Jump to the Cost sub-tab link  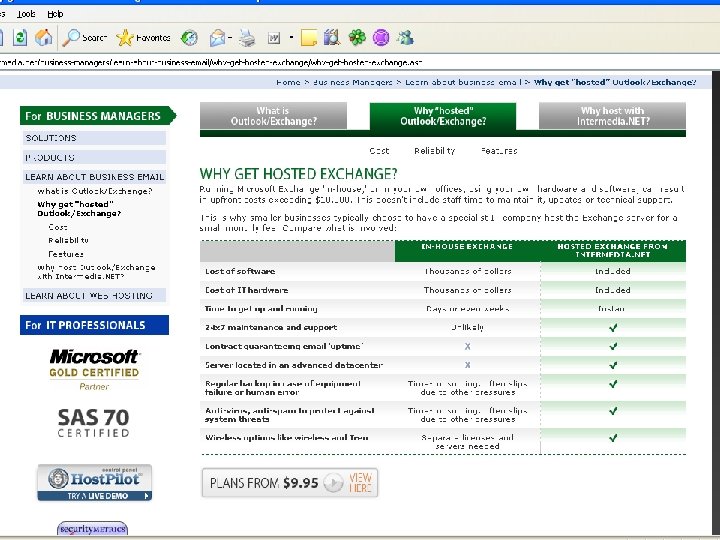pos(379,151)
